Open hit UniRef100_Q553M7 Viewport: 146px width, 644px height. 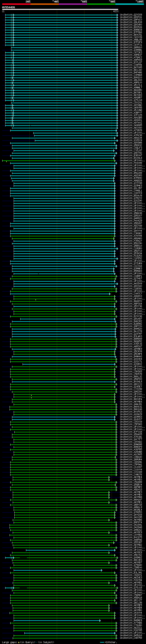point(131,543)
